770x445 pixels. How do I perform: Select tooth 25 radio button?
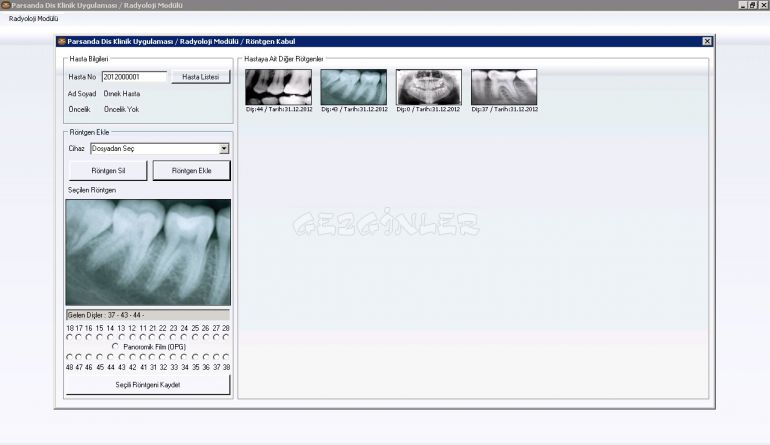tap(195, 337)
